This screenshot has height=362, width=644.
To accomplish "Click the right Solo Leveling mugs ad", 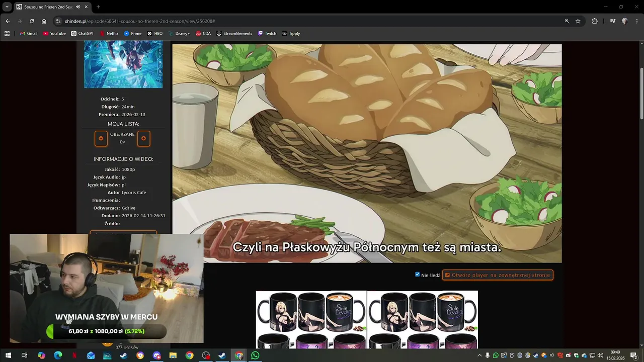I will (x=423, y=320).
